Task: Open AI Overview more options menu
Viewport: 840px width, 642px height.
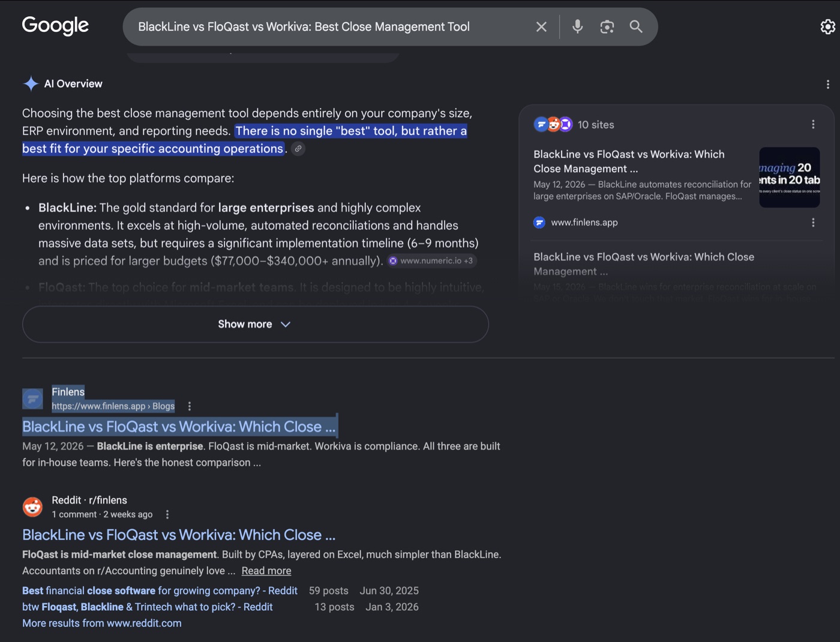Action: (828, 85)
